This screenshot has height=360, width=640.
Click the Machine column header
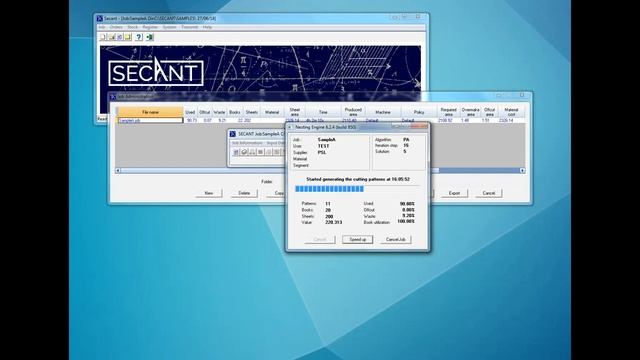[x=383, y=112]
